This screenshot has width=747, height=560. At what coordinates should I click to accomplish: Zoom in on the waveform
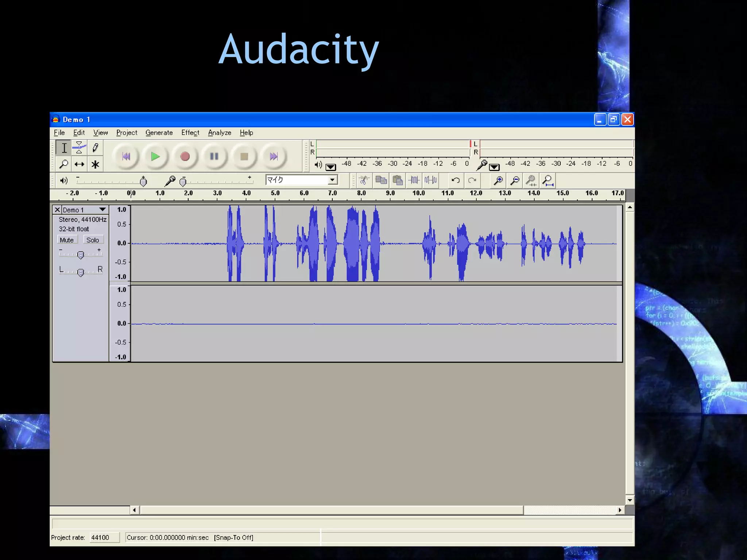[498, 180]
